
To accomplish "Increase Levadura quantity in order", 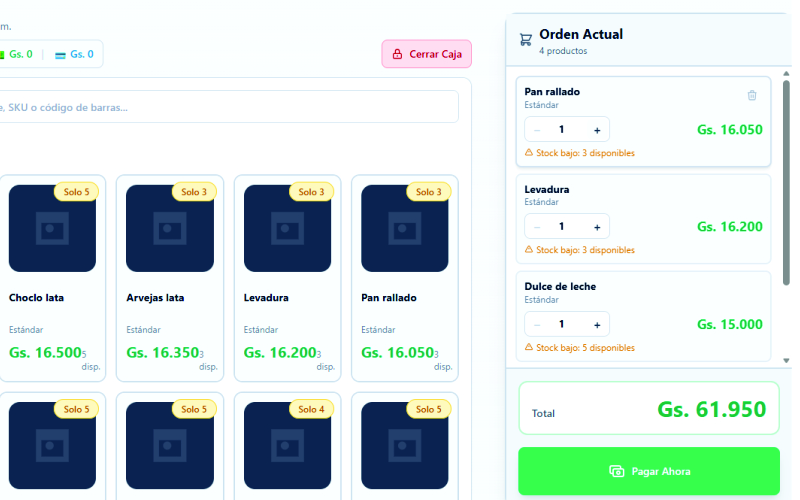I will click(597, 227).
